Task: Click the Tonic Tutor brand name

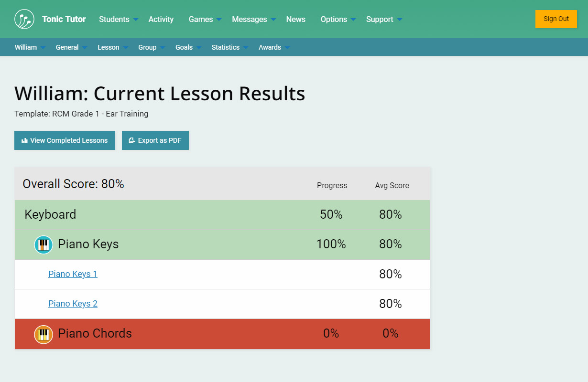Action: tap(64, 20)
